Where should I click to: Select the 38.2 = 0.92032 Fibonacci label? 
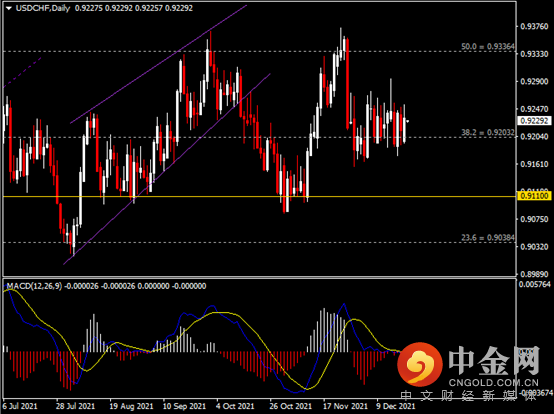click(488, 132)
